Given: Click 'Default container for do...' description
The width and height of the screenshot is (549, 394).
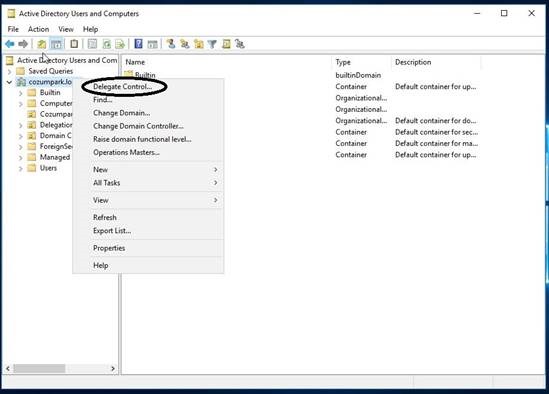Looking at the screenshot, I should point(436,121).
